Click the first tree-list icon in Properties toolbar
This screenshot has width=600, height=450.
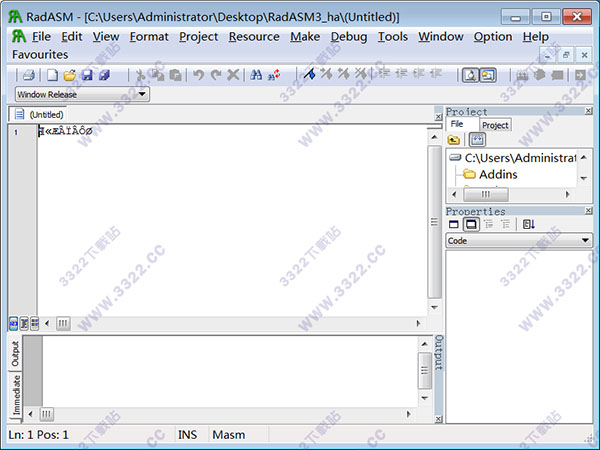coord(489,224)
